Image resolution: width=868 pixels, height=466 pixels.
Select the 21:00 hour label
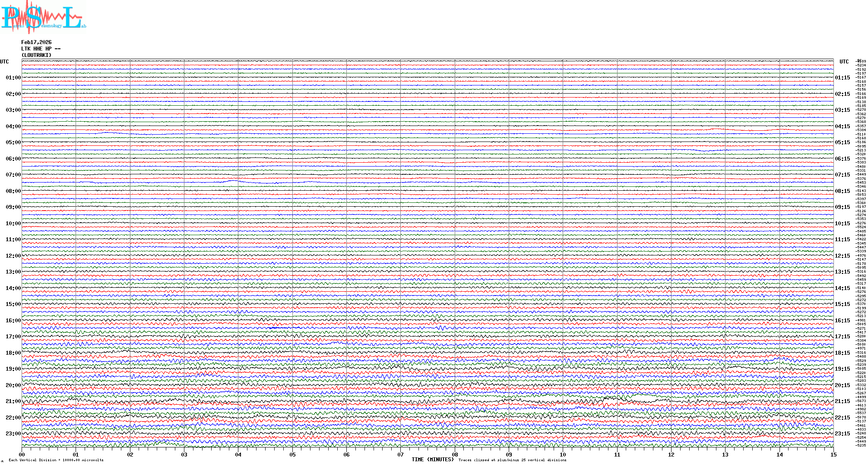coord(13,401)
